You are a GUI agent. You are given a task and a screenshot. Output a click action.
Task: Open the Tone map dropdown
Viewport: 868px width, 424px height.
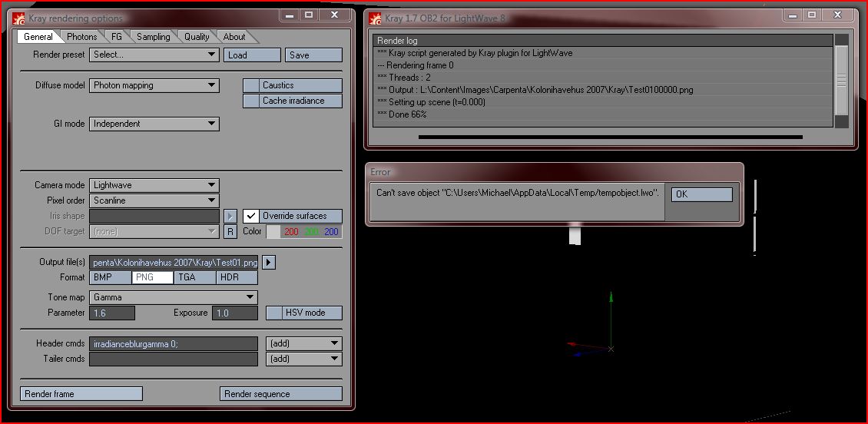coord(174,297)
